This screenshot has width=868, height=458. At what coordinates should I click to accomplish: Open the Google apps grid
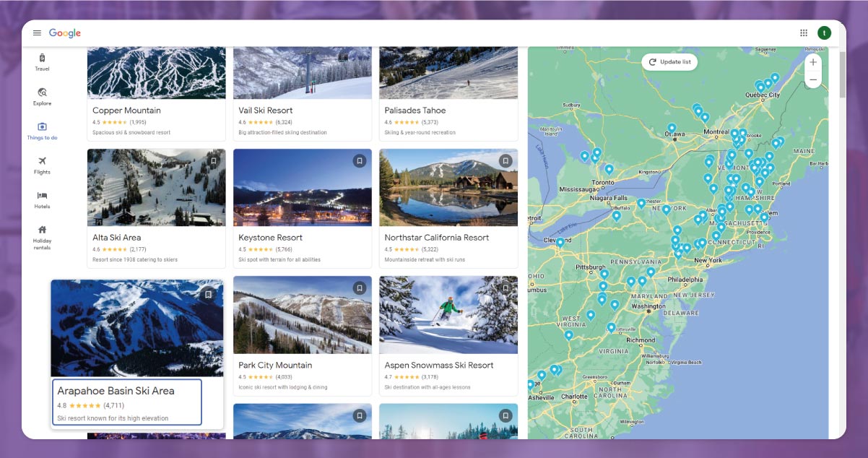tap(804, 33)
